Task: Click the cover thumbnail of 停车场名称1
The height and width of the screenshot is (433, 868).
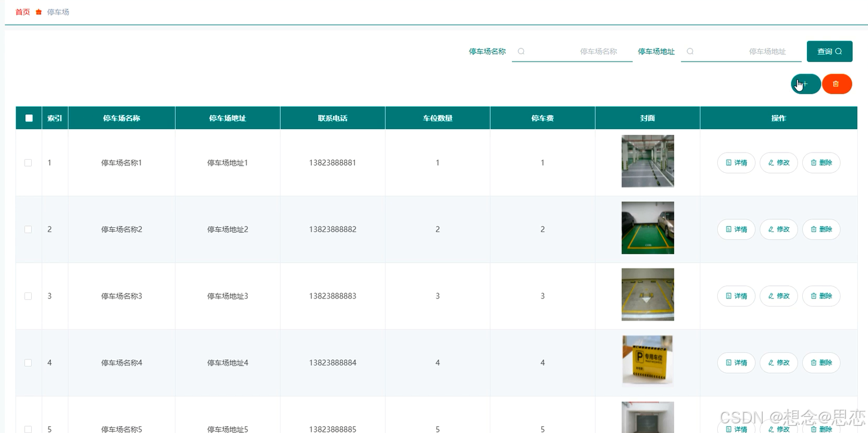Action: (648, 161)
